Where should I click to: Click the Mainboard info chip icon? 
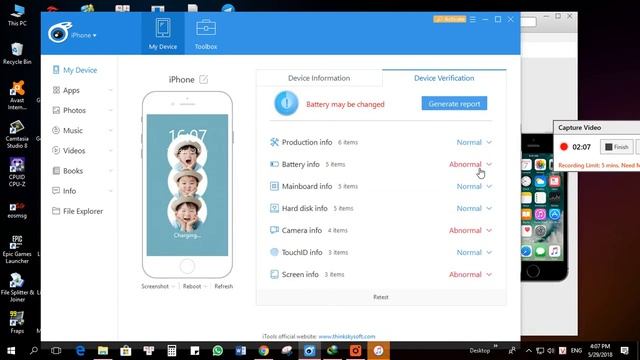click(274, 186)
